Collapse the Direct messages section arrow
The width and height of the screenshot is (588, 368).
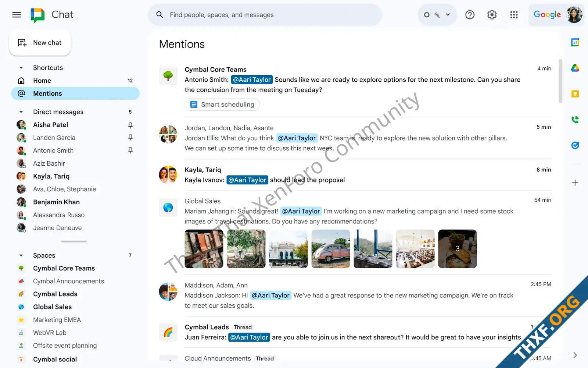click(21, 112)
